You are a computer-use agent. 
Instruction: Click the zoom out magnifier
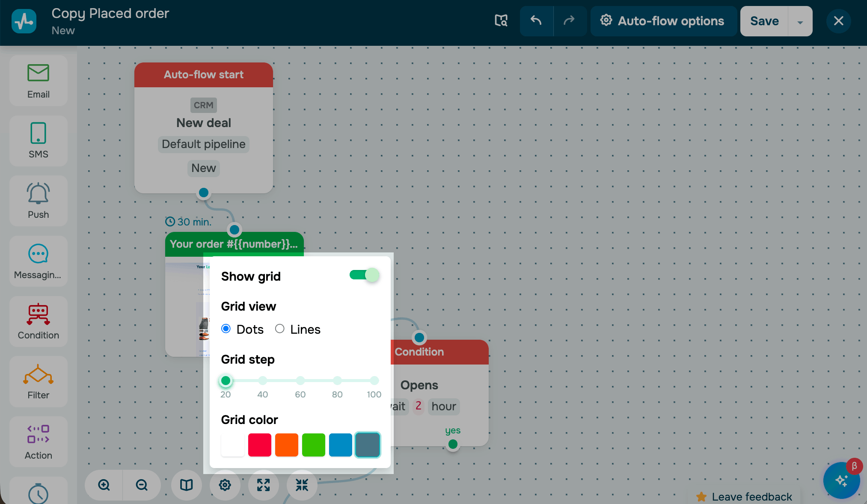pos(142,485)
